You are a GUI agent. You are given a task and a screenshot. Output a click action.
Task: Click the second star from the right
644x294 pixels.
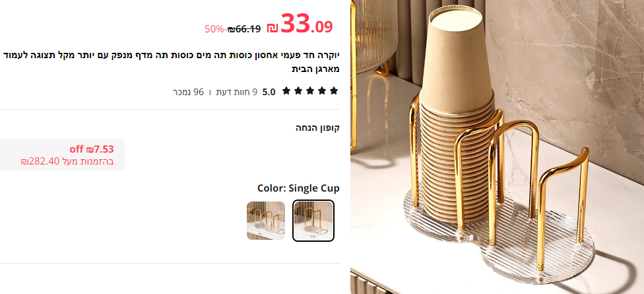[322, 91]
